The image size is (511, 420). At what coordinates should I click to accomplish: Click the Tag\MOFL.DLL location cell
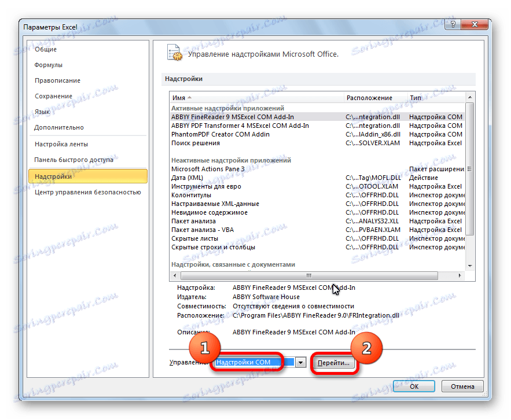click(373, 178)
